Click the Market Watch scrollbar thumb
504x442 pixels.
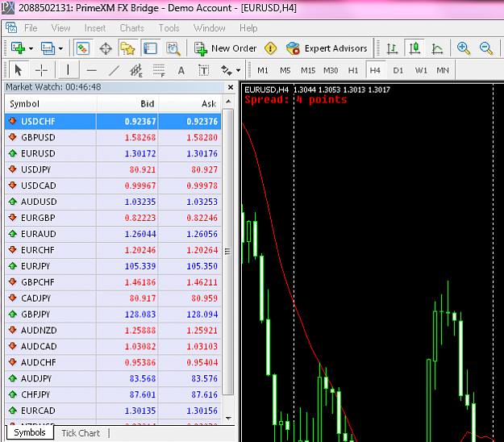click(x=228, y=252)
